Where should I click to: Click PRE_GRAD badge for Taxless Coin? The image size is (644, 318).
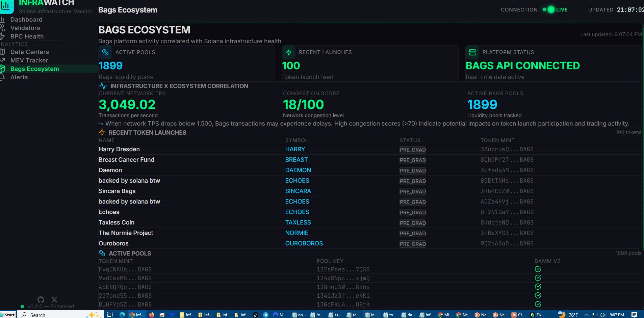[413, 223]
